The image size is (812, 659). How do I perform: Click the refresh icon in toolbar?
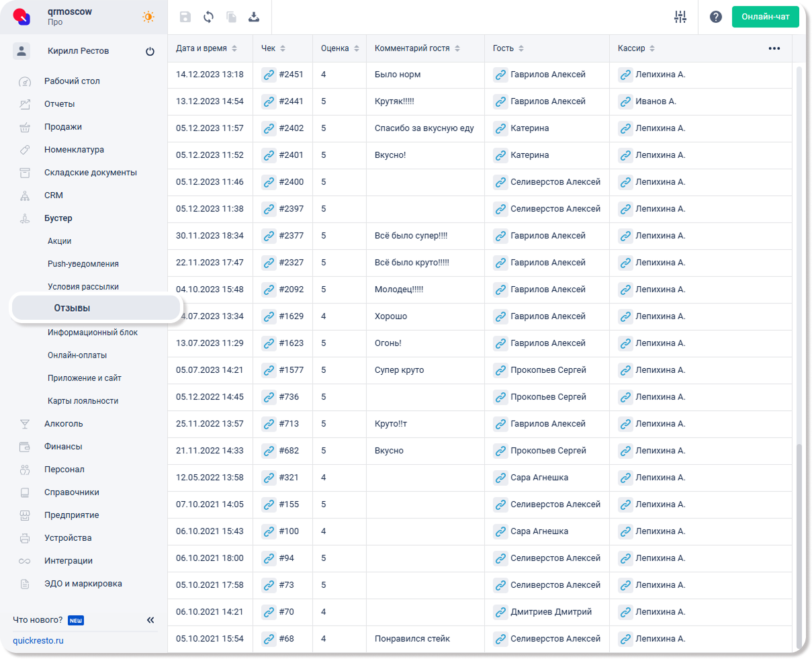[209, 17]
